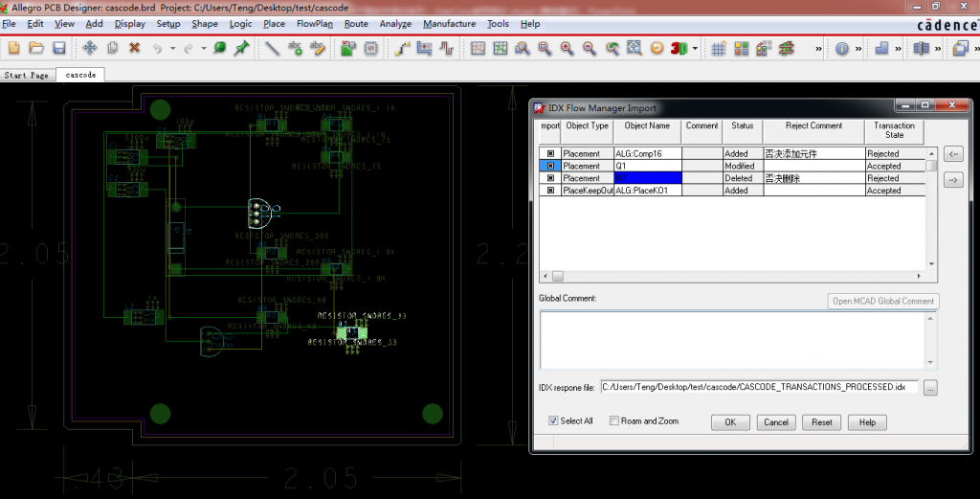Viewport: 980px width, 499px height.
Task: Click the table's vertical scrollbar down arrow
Action: tap(931, 264)
